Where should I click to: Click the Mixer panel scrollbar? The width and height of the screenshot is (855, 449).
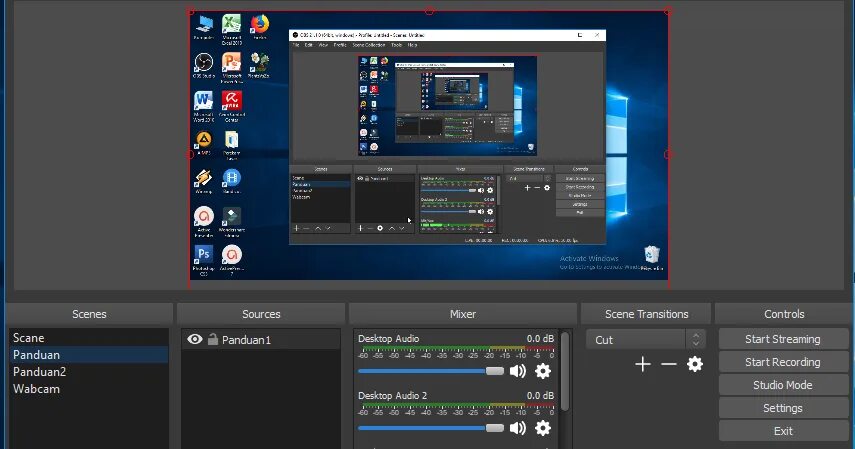565,371
